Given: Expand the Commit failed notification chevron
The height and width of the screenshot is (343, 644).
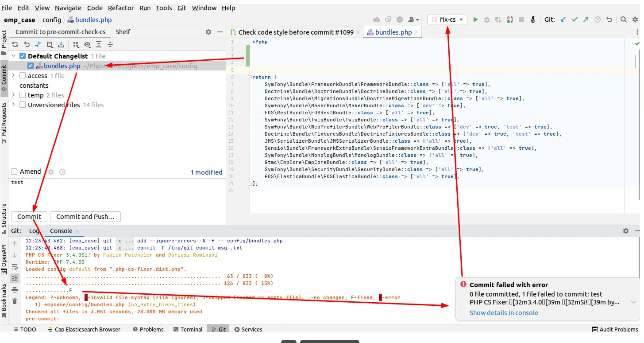Looking at the screenshot, I should point(633,302).
